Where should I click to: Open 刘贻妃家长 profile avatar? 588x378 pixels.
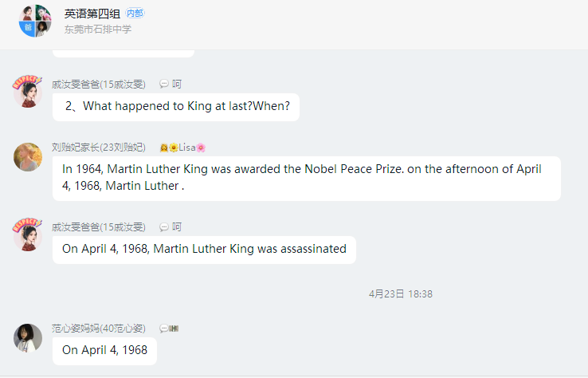pos(28,157)
